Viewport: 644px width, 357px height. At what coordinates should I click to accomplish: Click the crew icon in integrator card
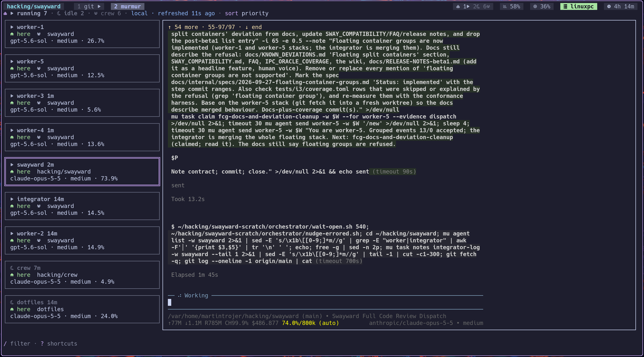pos(39,206)
